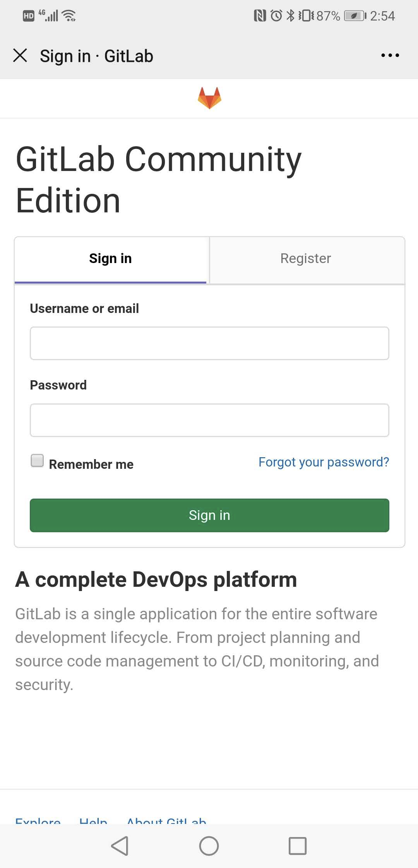Select the A complete DevOps platform heading
Screen dimensions: 418x868
[x=156, y=579]
